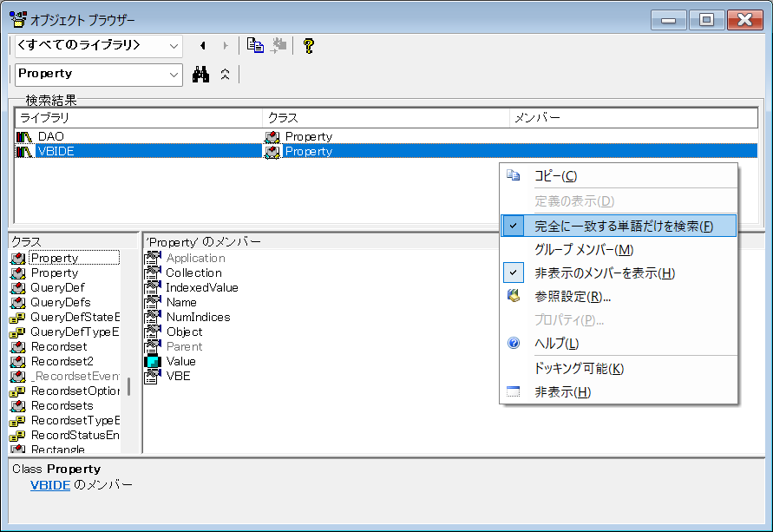
Task: Click the yellow question mark help icon
Action: click(308, 46)
